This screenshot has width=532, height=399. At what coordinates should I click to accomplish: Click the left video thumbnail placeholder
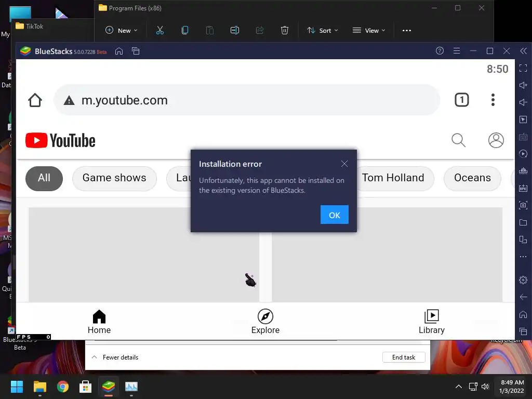coord(144,255)
